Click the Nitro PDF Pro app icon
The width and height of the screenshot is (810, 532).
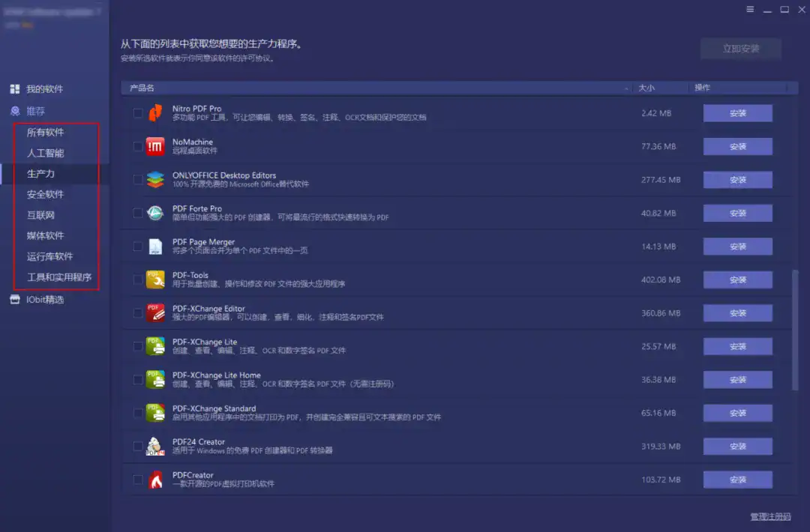click(155, 112)
